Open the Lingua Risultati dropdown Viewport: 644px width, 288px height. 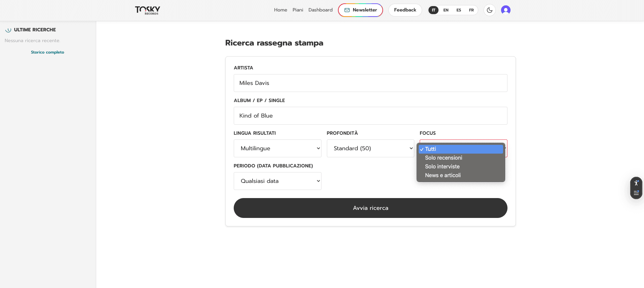(x=277, y=148)
